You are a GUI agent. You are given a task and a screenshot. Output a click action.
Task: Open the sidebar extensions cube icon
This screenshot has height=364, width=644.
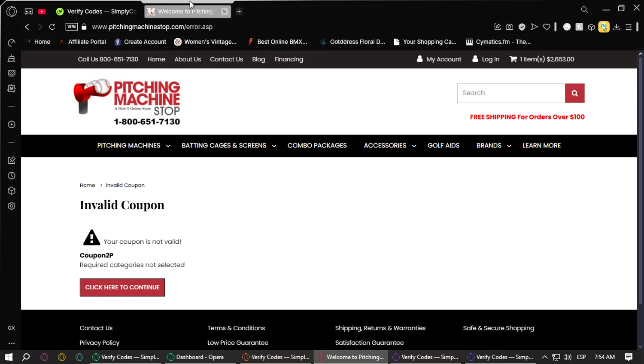pyautogui.click(x=12, y=191)
